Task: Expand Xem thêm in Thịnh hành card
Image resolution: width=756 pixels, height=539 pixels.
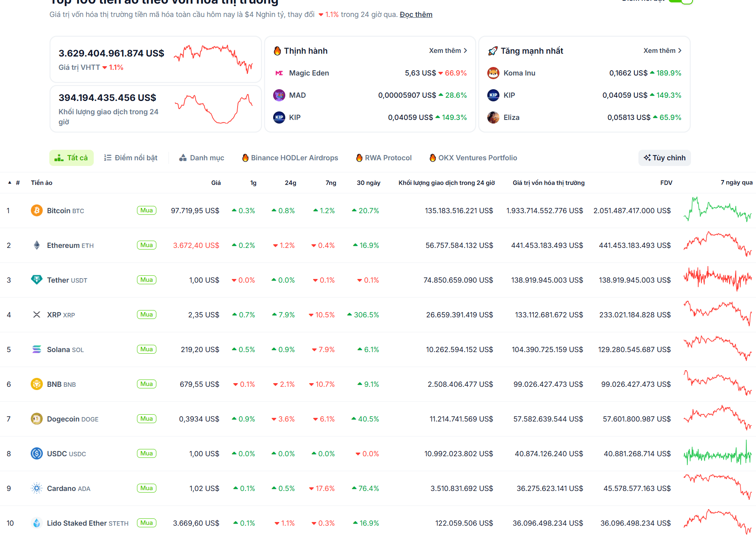Action: point(448,51)
